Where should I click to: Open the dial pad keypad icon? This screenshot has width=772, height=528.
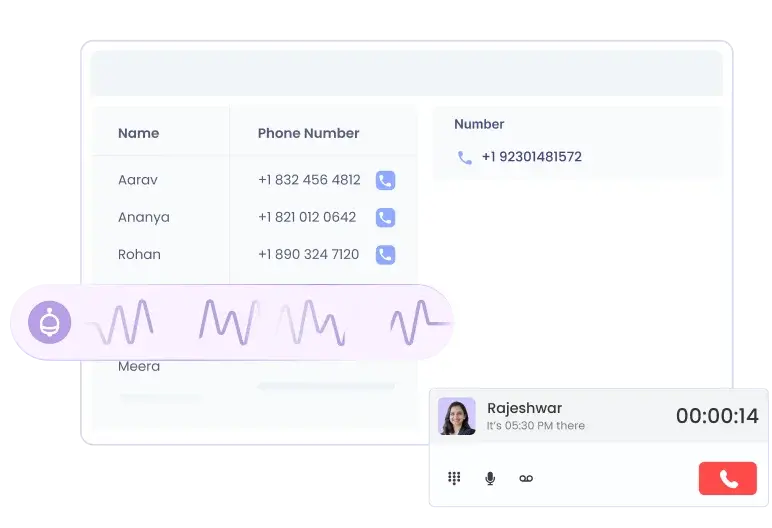click(454, 479)
